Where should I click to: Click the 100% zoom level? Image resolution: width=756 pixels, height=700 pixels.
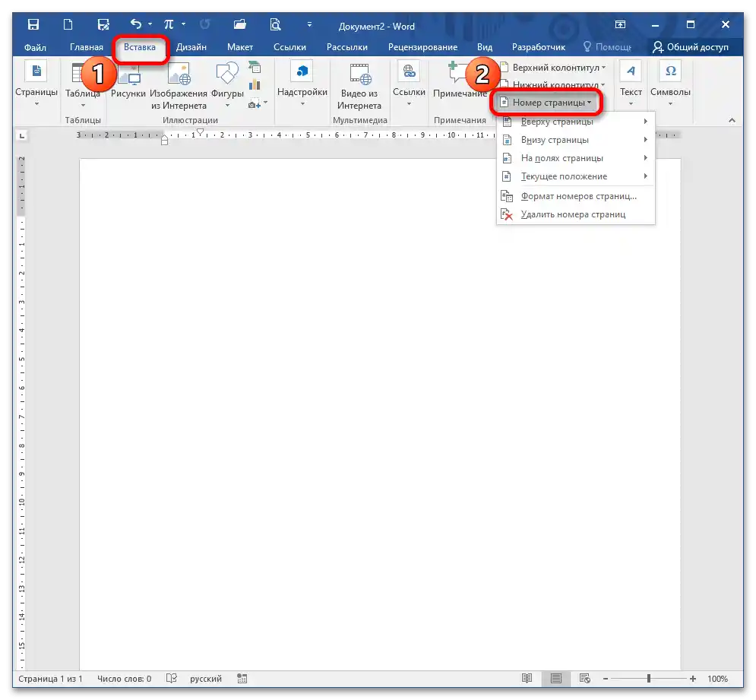(x=717, y=679)
